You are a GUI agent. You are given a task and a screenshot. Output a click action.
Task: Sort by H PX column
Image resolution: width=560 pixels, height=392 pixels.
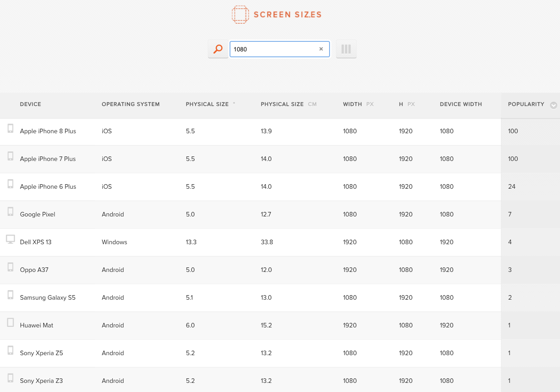click(407, 104)
